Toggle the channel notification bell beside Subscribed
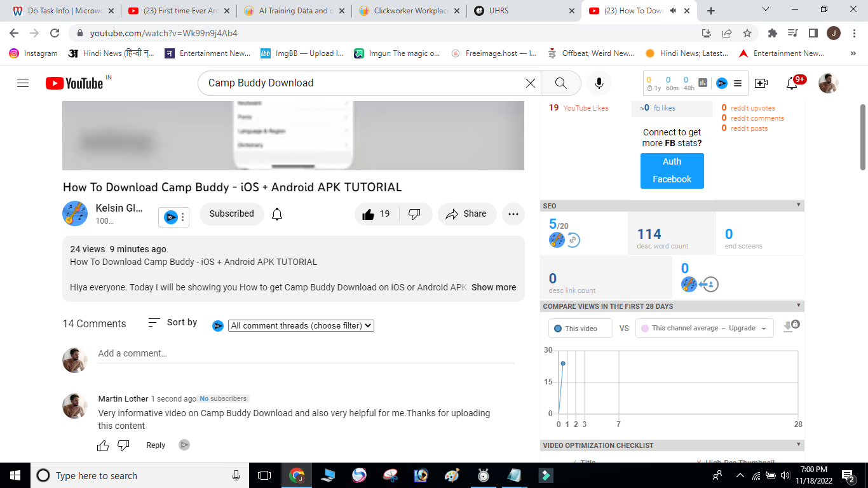 click(277, 214)
